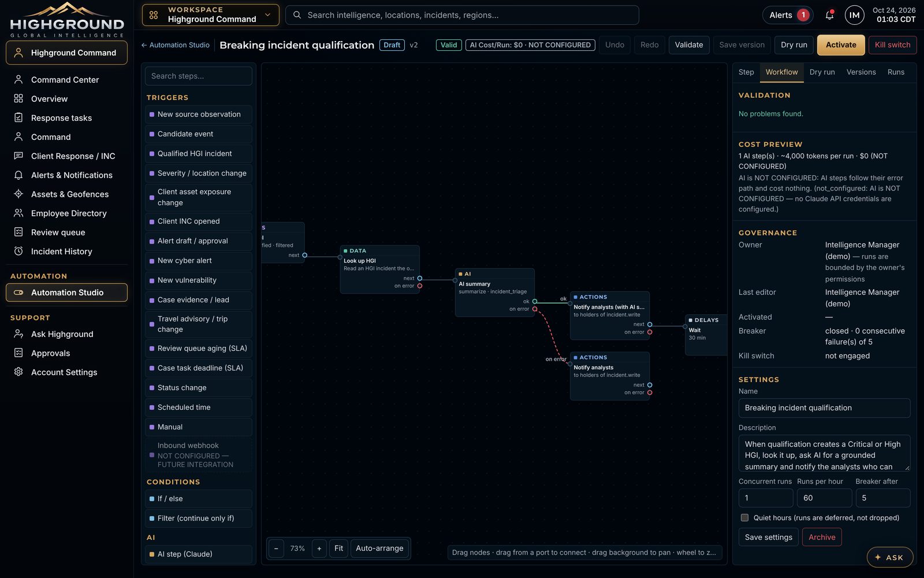Image resolution: width=924 pixels, height=578 pixels.
Task: Select the Qualified HGI incident trigger
Action: click(x=199, y=154)
